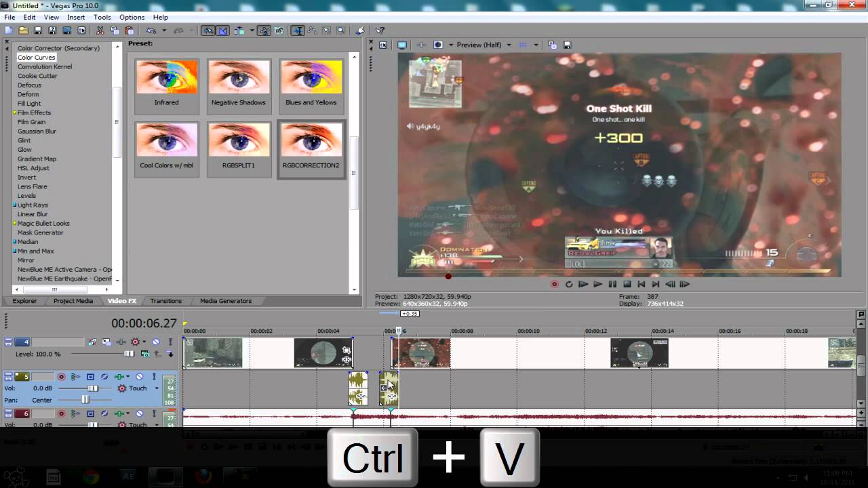Solo video track 4 with exclamation icon
This screenshot has height=488, width=868.
[170, 342]
